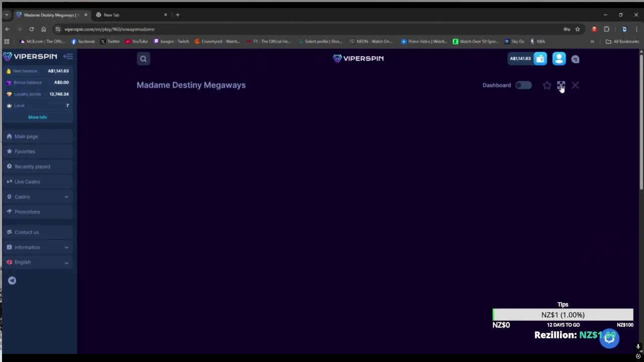Open the Promotions page
The height and width of the screenshot is (362, 644).
click(38, 212)
